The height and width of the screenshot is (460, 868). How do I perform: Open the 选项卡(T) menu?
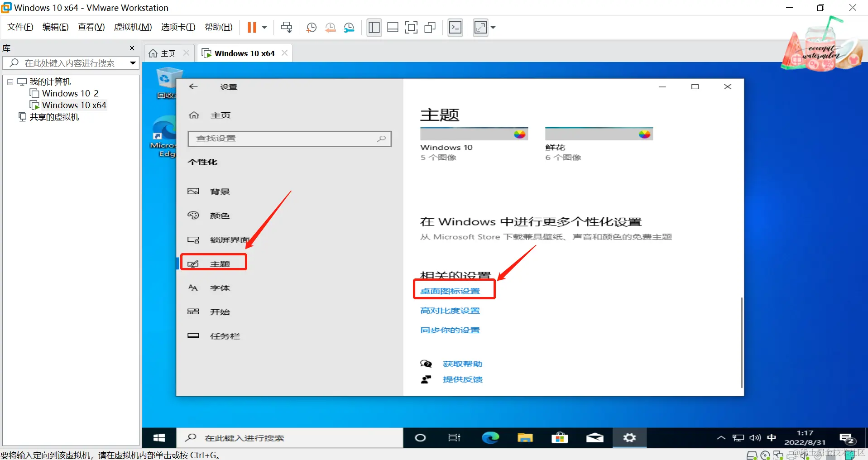(x=178, y=27)
